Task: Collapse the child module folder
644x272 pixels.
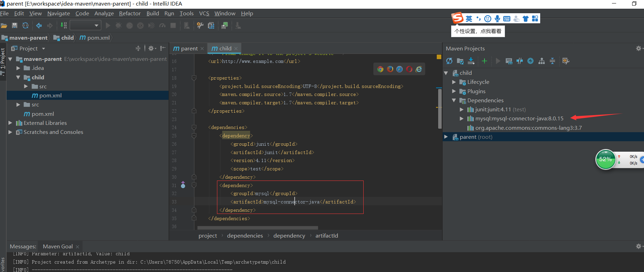Action: (18, 77)
